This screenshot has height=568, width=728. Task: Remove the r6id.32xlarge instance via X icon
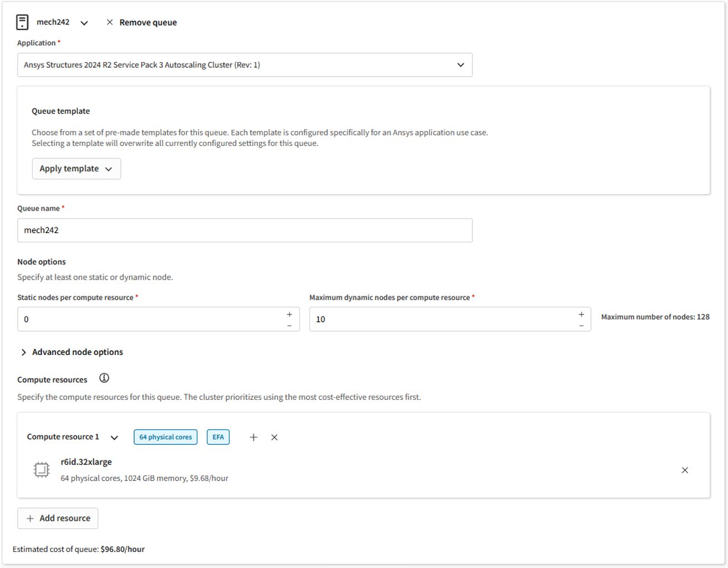(x=685, y=470)
